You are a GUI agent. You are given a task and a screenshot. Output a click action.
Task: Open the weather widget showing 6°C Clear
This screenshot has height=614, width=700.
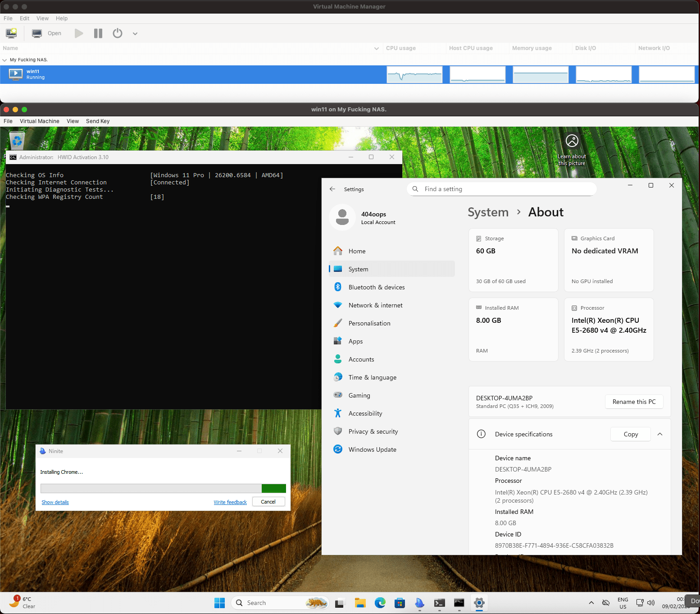click(23, 602)
